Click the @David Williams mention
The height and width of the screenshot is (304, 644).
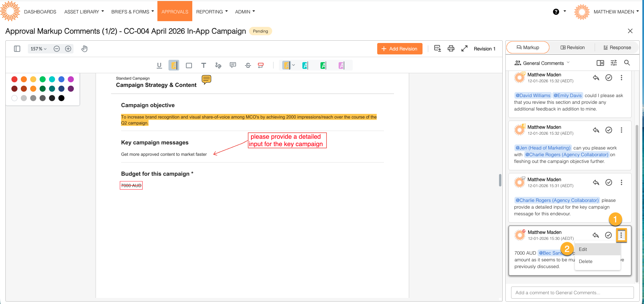pyautogui.click(x=533, y=95)
